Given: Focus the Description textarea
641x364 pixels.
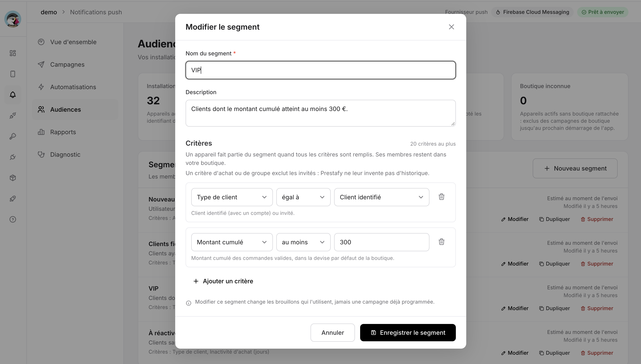Looking at the screenshot, I should (320, 113).
